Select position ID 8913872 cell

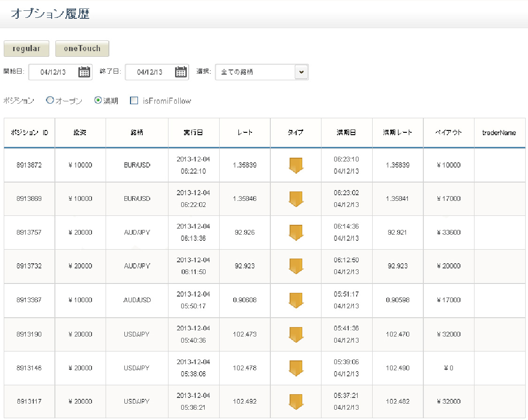(29, 165)
